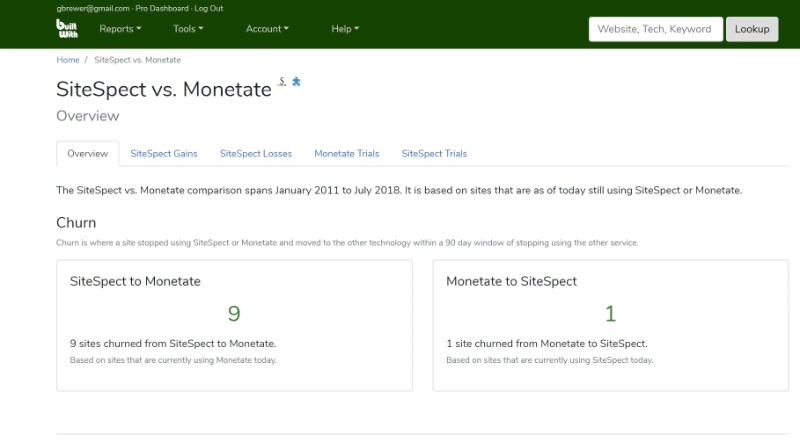800x442 pixels.
Task: Go to Home via the breadcrumb
Action: point(68,60)
